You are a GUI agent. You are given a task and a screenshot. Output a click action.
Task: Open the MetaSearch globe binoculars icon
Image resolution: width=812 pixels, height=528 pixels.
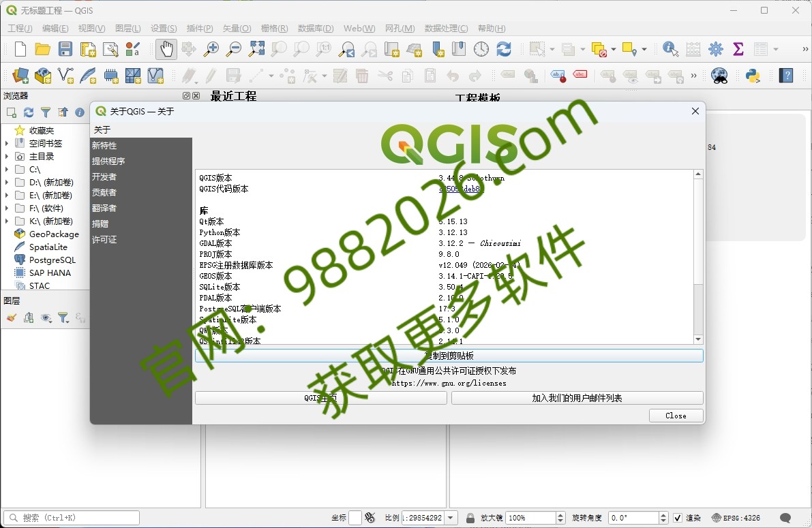pos(719,76)
